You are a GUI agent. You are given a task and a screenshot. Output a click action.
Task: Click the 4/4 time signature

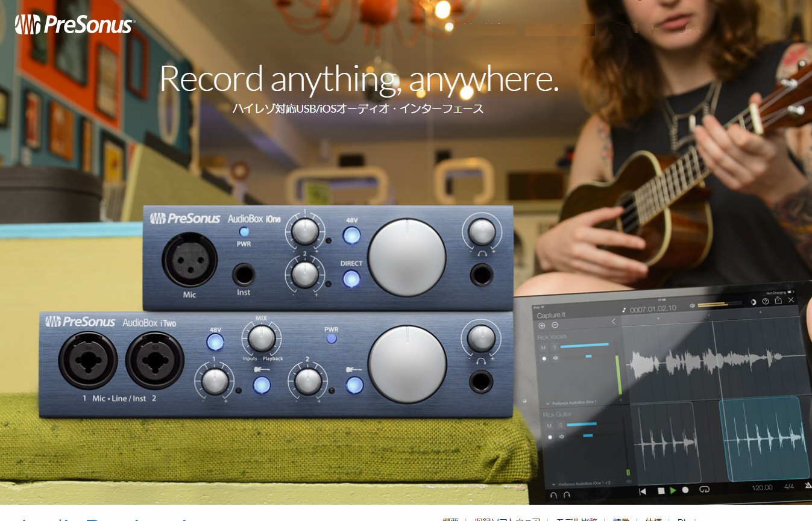pos(789,487)
